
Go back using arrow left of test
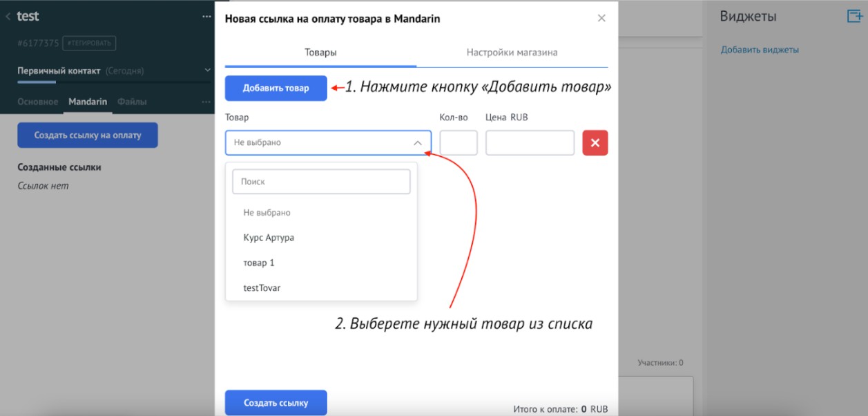8,17
